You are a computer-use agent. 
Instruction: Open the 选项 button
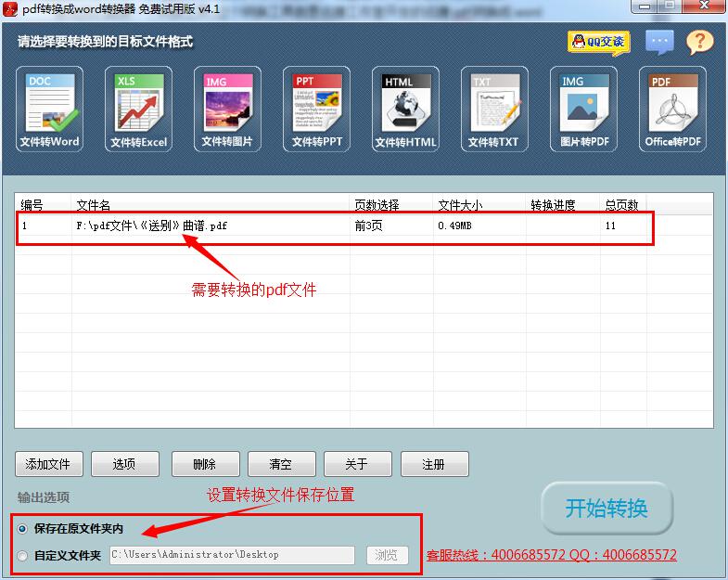(x=125, y=464)
